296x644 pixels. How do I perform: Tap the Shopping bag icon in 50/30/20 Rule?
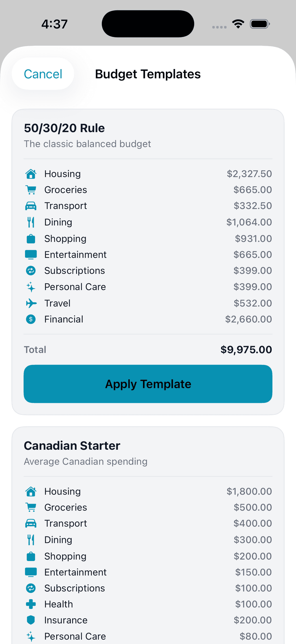tap(31, 239)
